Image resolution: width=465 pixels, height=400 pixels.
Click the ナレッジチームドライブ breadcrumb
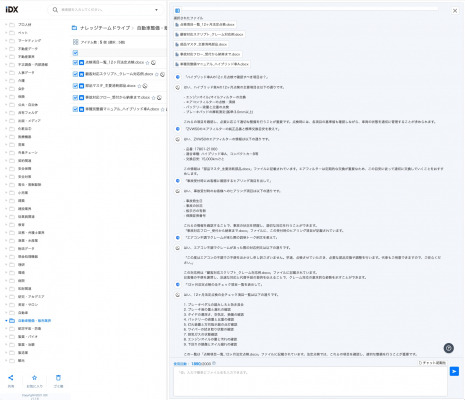(105, 28)
